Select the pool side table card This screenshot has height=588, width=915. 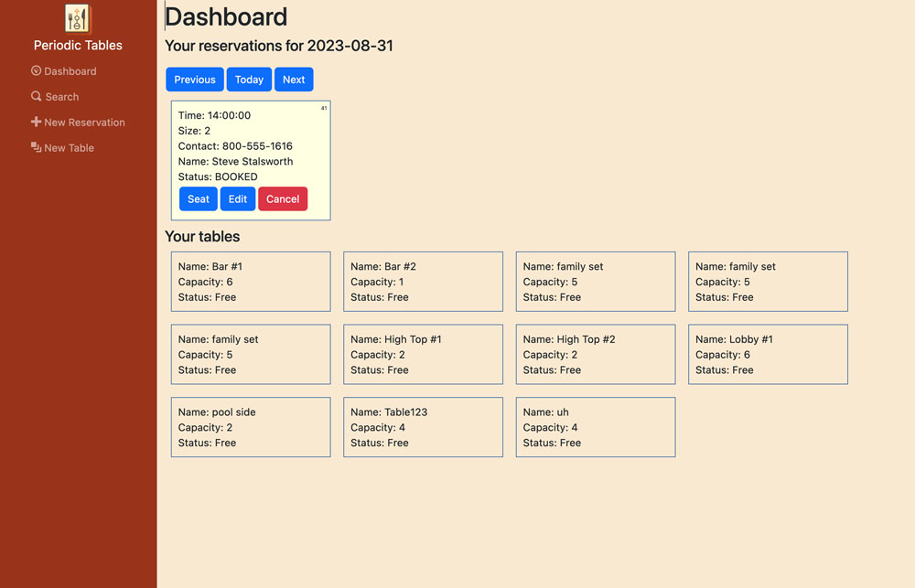(x=251, y=427)
